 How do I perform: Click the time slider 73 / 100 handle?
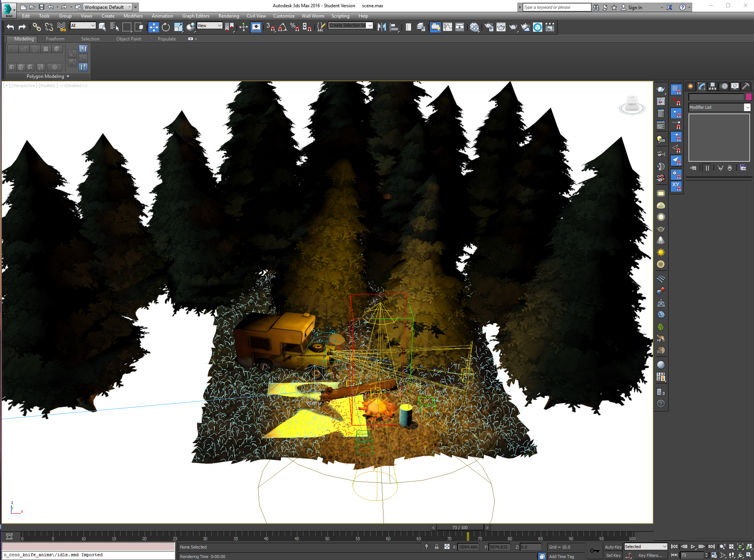(x=460, y=528)
